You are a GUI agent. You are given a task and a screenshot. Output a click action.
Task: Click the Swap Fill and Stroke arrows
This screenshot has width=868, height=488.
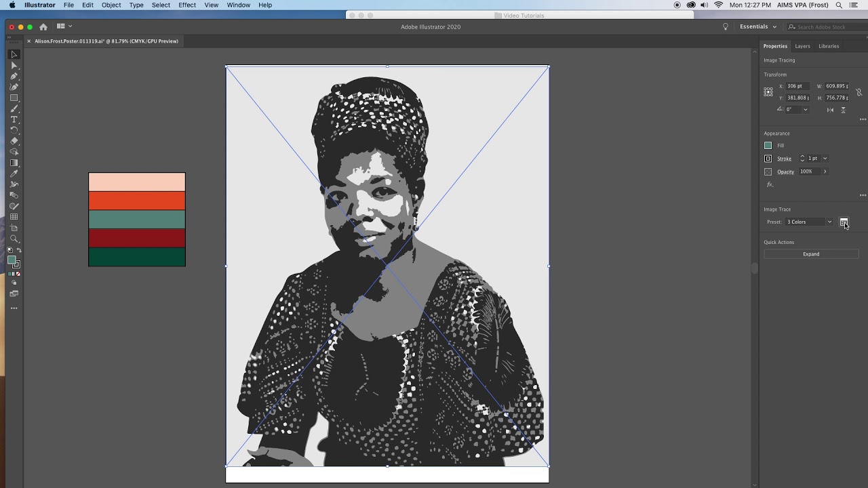(18, 250)
